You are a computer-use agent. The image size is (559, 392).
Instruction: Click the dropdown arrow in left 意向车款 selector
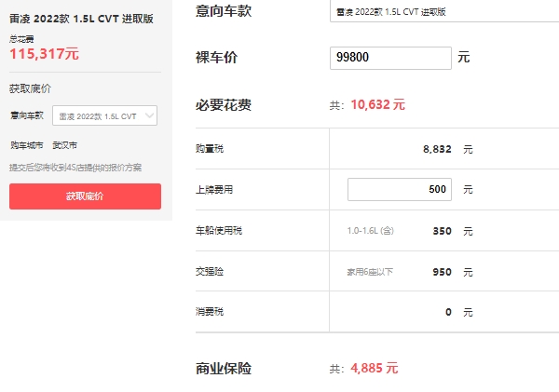coord(150,116)
